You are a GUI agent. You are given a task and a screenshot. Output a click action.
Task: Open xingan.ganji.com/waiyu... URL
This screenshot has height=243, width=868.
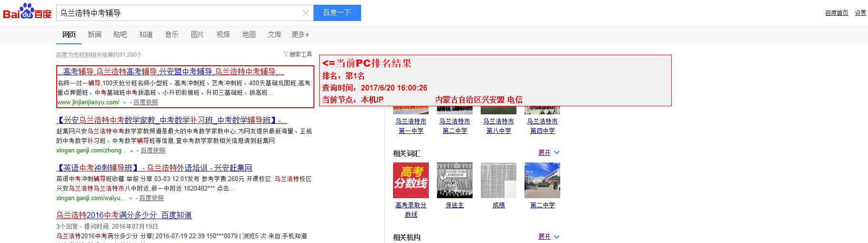point(91,198)
